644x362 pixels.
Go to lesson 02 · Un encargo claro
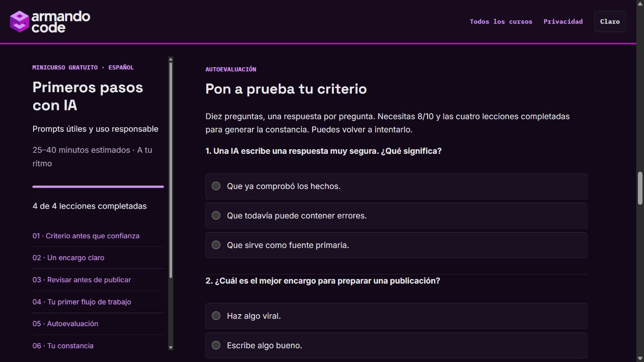click(68, 258)
